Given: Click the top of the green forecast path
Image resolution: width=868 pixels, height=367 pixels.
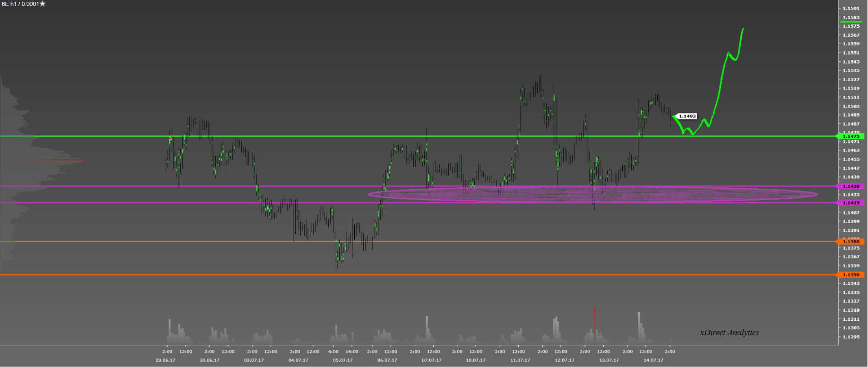Looking at the screenshot, I should pyautogui.click(x=743, y=29).
